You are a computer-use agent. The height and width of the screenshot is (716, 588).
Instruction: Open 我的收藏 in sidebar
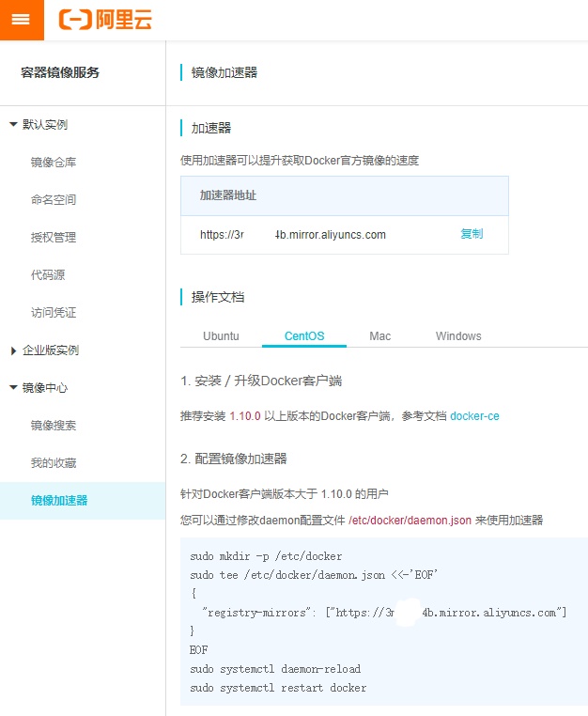[54, 462]
